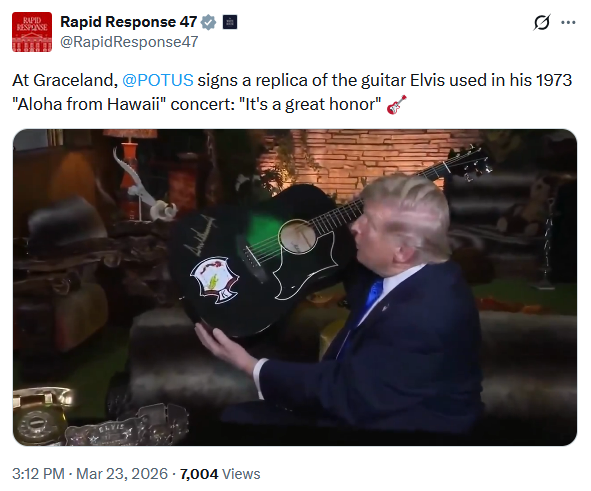
Task: Click the "Aloha from Hawaii" post text
Action: [89, 104]
